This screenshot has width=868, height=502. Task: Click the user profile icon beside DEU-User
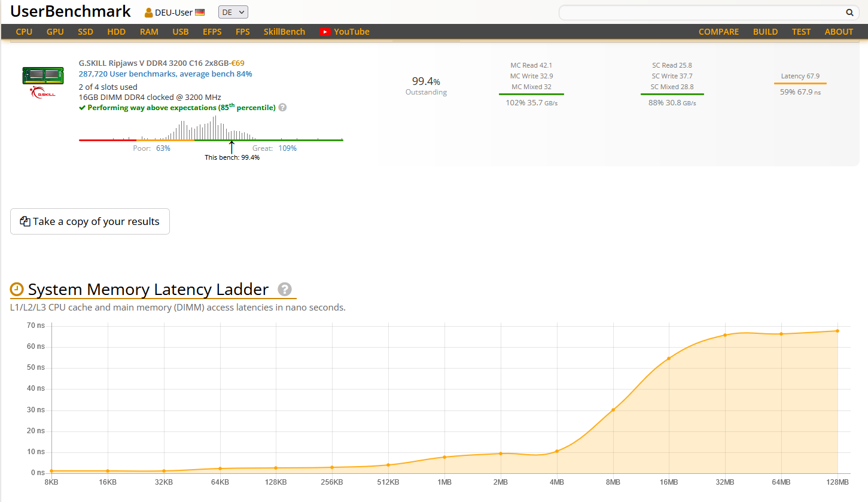click(x=149, y=13)
